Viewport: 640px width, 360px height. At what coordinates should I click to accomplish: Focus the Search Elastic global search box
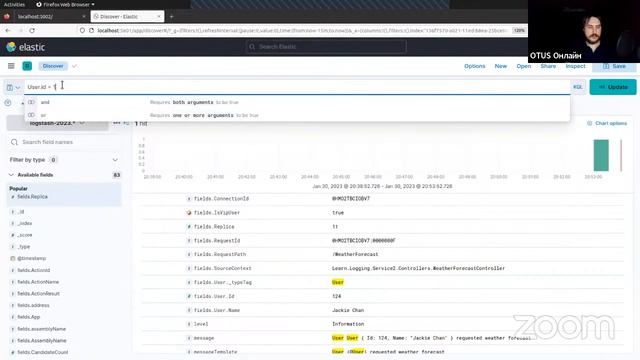tap(326, 47)
